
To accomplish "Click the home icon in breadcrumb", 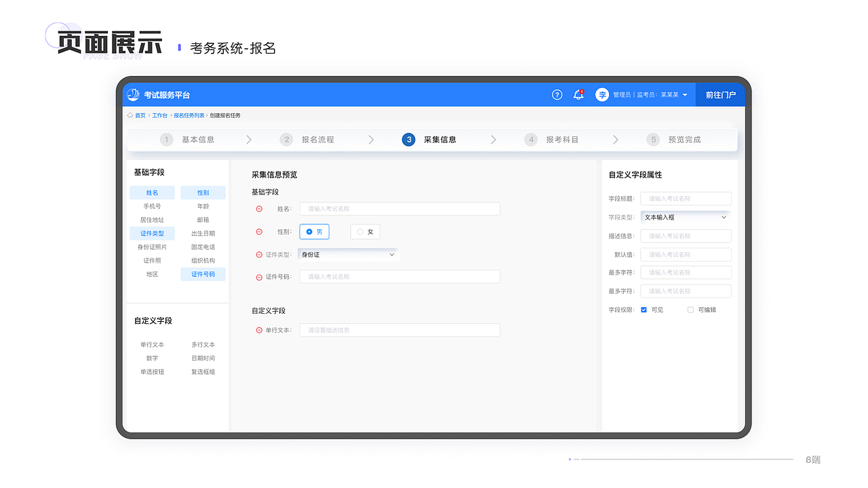I will tap(130, 115).
